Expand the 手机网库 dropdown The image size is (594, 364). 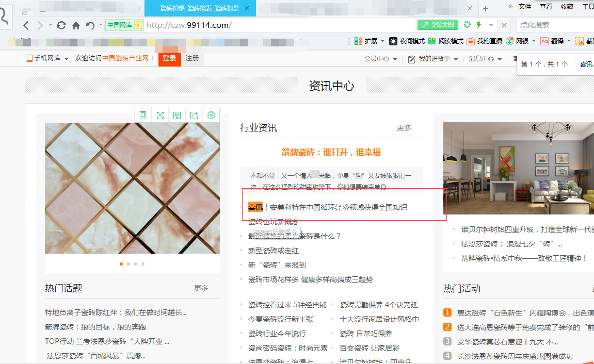pyautogui.click(x=66, y=59)
